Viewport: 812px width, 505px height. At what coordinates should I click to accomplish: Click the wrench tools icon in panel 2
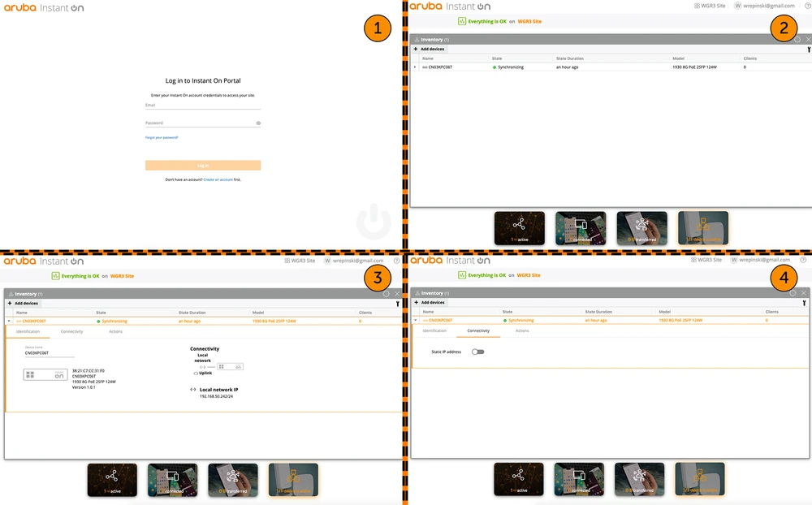tap(809, 50)
